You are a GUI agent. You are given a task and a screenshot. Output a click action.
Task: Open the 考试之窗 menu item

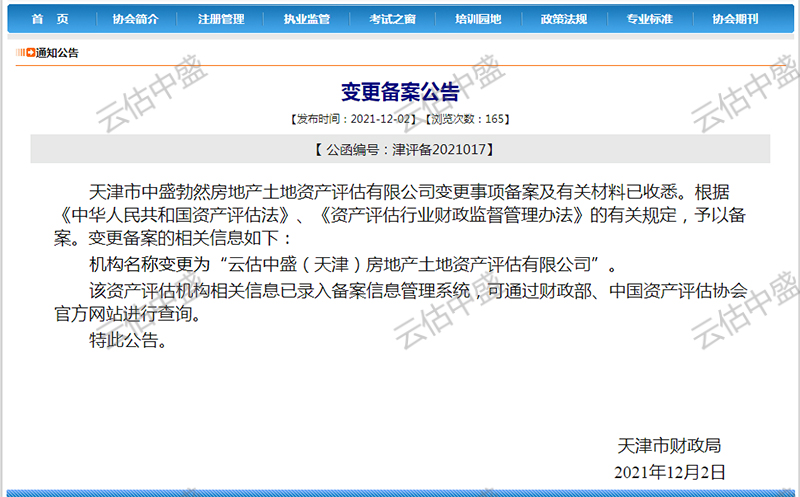(x=392, y=19)
